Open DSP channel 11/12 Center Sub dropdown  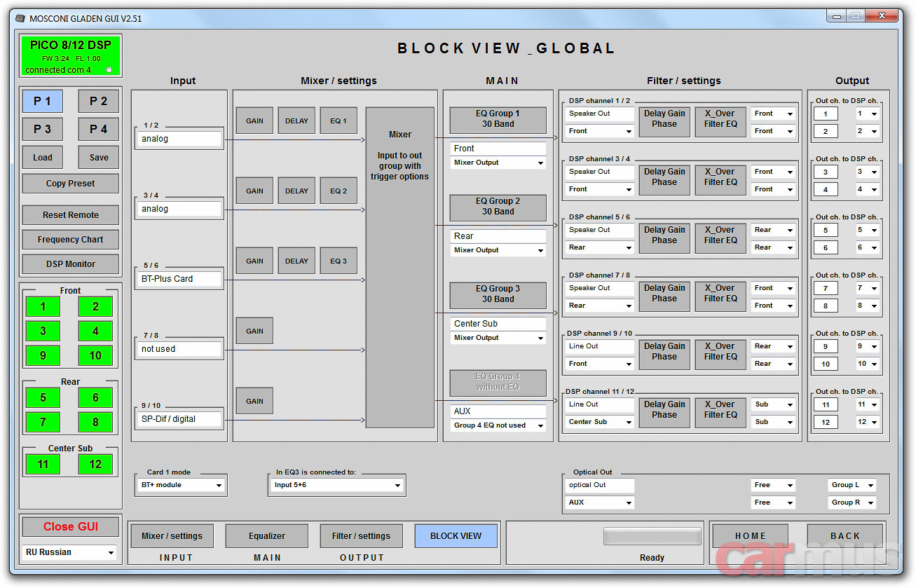[600, 422]
